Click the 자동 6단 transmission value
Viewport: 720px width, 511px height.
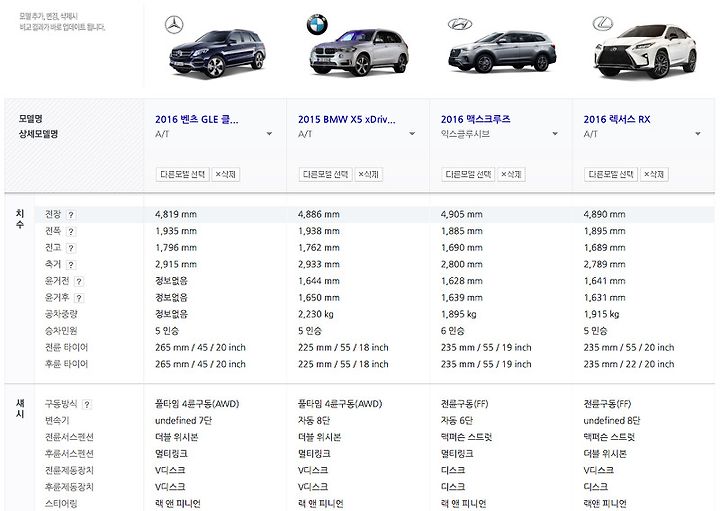click(x=456, y=421)
